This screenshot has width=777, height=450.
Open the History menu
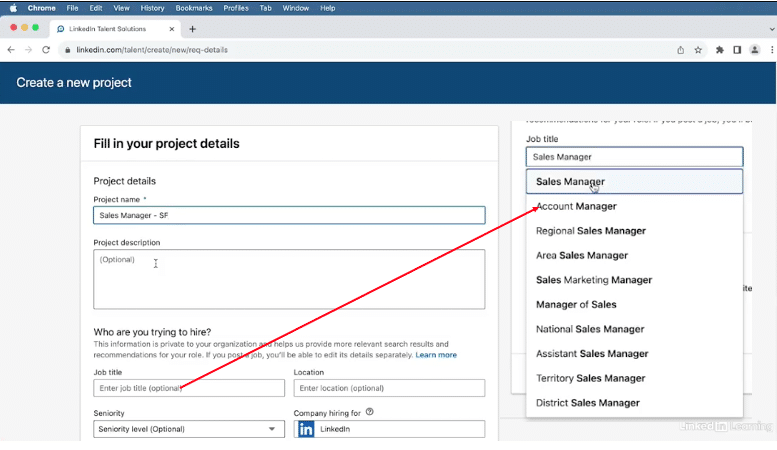152,8
